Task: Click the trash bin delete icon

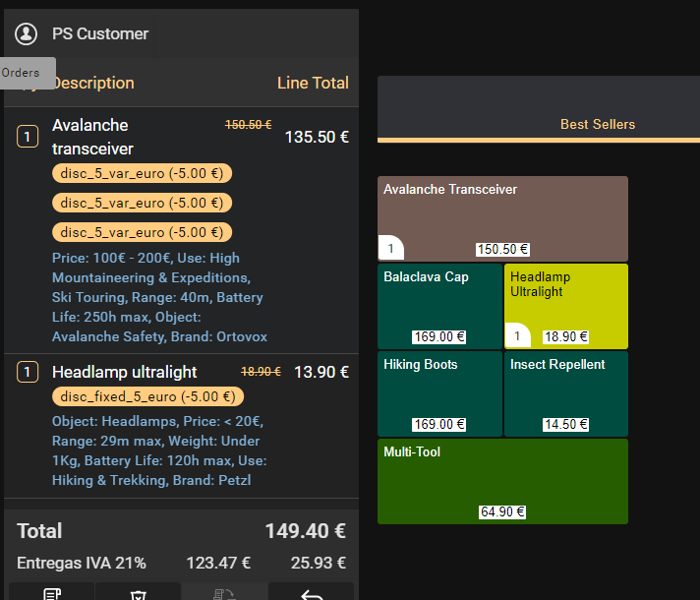Action: 138,593
